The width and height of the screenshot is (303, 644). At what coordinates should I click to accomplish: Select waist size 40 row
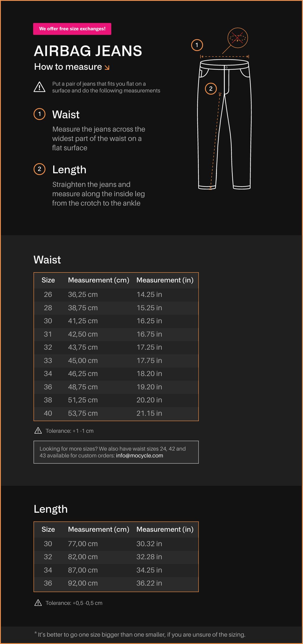pyautogui.click(x=116, y=413)
